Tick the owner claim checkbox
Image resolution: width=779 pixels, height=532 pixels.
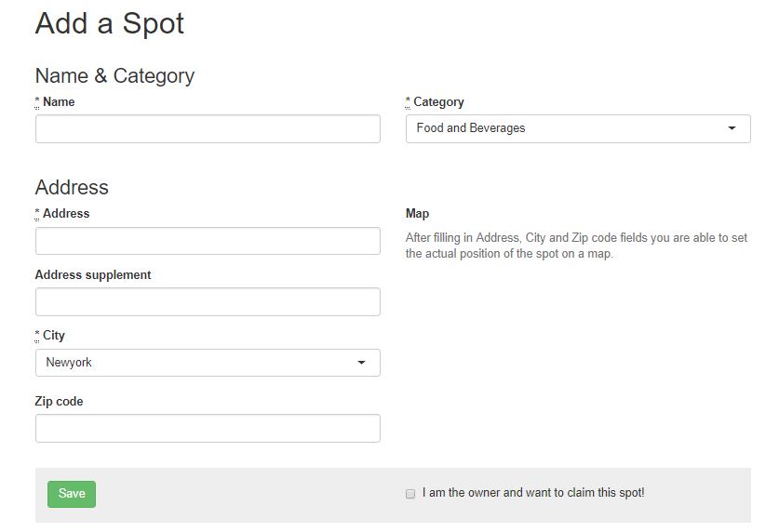(410, 494)
